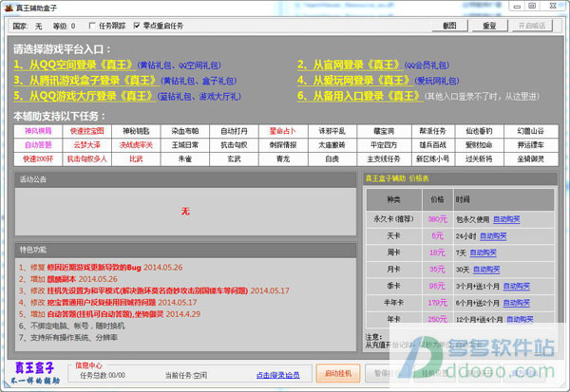Open link 3 从腾讯游戏盒子登录《真王》
This screenshot has width=570, height=392.
[85, 81]
